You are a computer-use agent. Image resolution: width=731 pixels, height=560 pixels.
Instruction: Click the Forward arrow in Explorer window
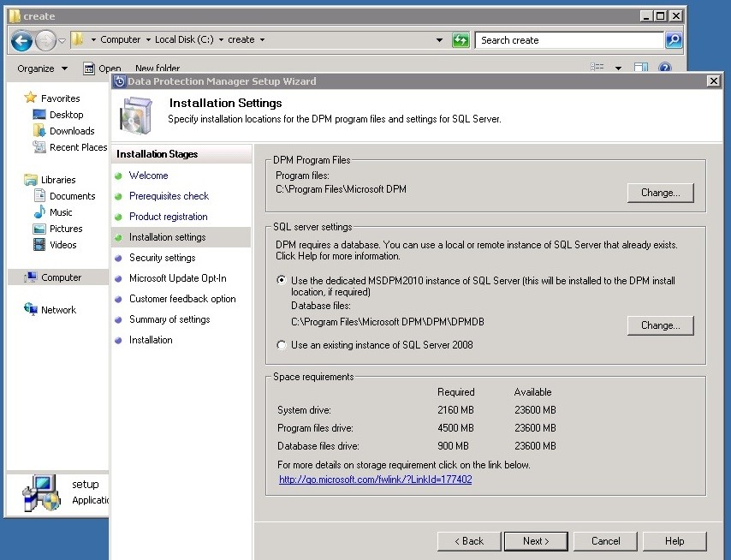click(45, 40)
